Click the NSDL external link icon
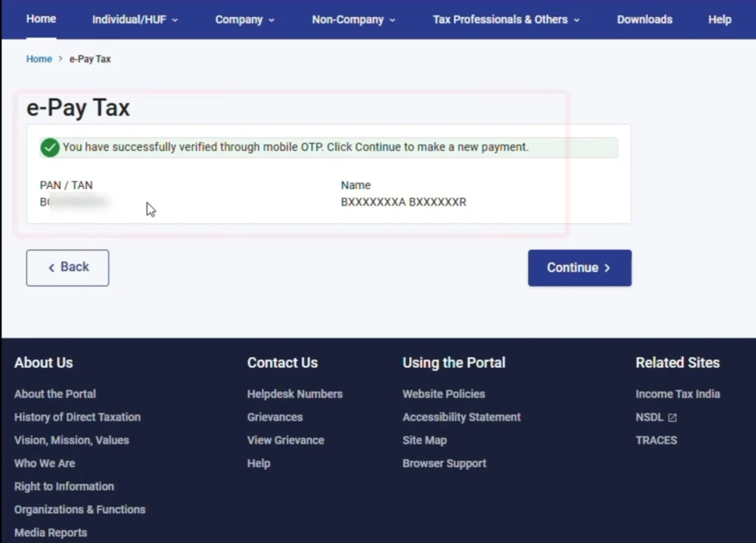This screenshot has width=756, height=543. [672, 417]
